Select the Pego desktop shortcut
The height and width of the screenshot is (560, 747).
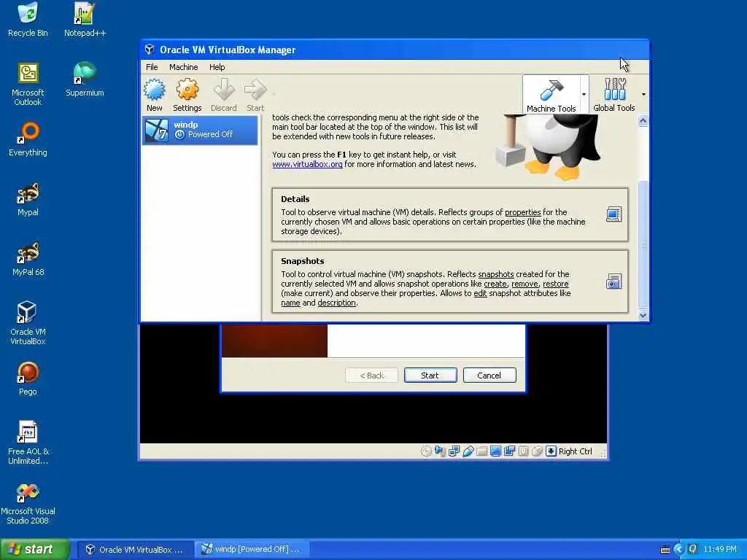tap(28, 379)
